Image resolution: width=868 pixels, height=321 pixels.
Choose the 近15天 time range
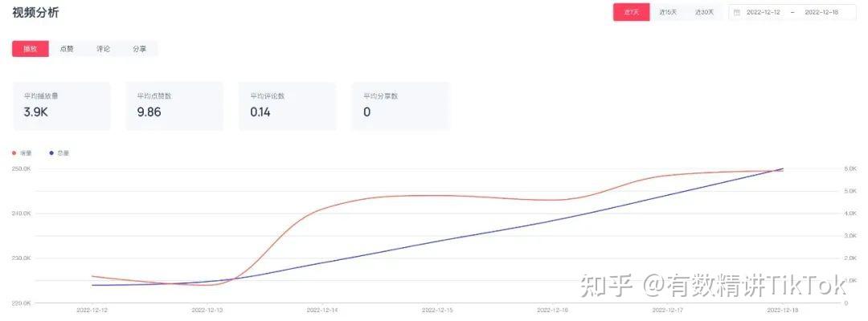[668, 12]
